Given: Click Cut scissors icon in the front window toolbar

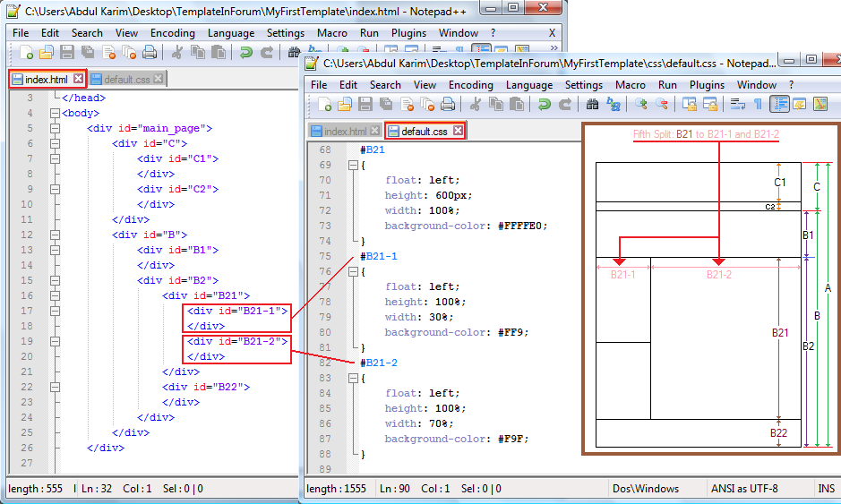Looking at the screenshot, I should coord(475,105).
